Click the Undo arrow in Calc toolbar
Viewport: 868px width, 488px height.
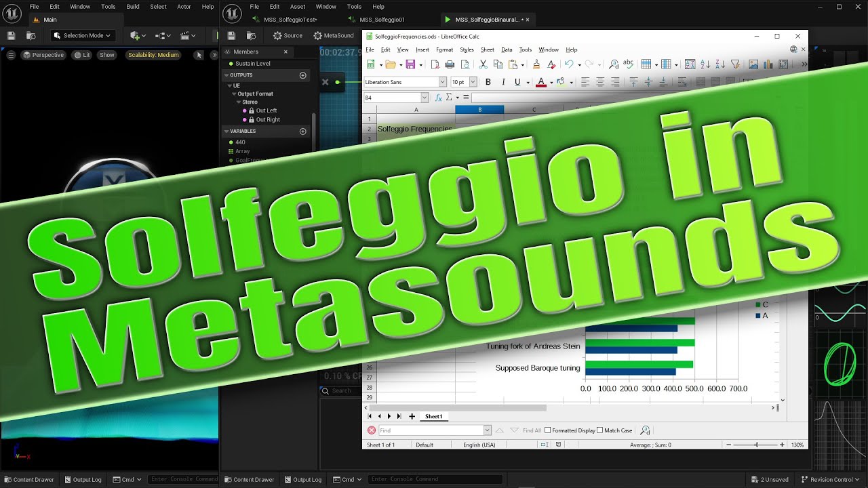[x=568, y=64]
